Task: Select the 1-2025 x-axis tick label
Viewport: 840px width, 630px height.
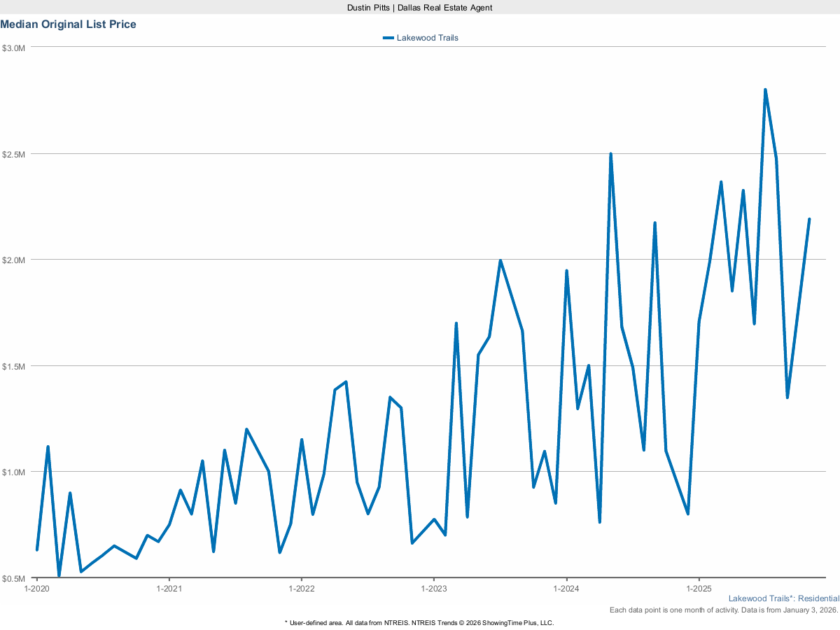Action: pyautogui.click(x=699, y=589)
